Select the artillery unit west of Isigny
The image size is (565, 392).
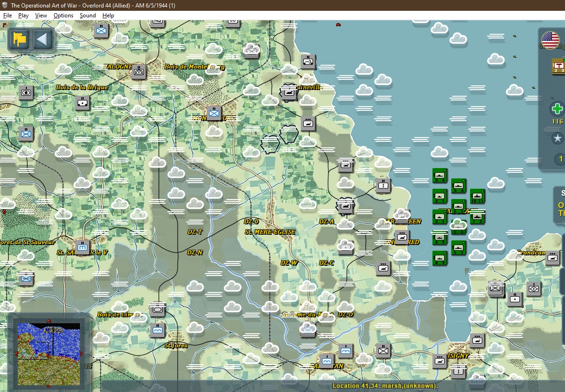(439, 361)
